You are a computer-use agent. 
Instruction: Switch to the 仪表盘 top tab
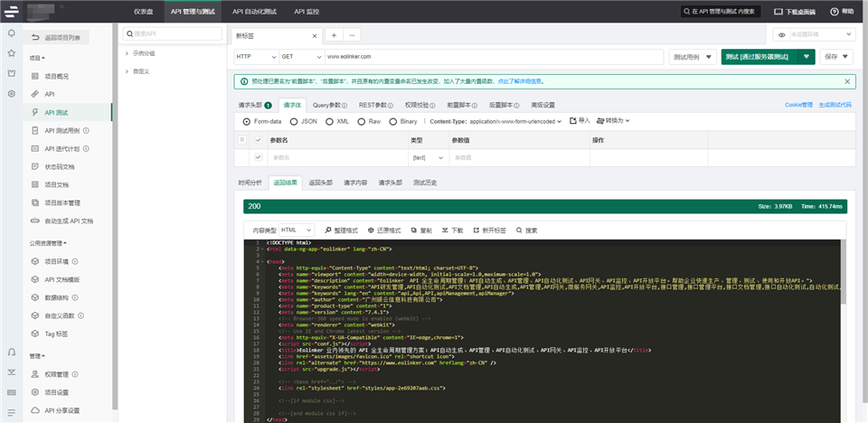click(144, 11)
